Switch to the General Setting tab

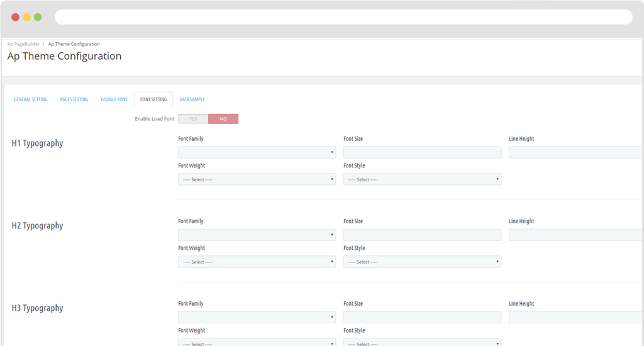coord(30,99)
